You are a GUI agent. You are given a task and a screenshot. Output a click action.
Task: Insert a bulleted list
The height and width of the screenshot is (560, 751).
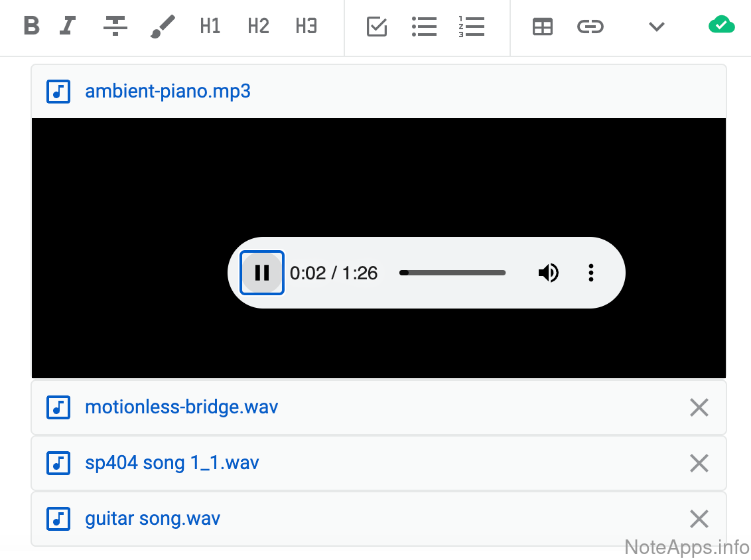tap(424, 27)
